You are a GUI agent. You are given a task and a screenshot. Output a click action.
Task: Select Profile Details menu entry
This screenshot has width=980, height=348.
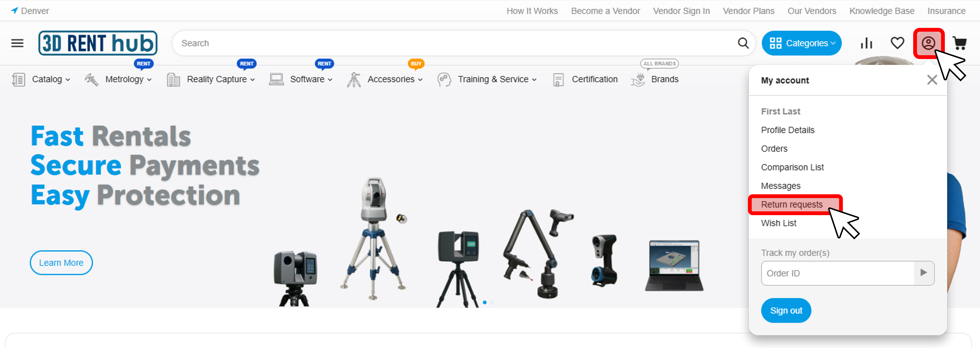[787, 130]
